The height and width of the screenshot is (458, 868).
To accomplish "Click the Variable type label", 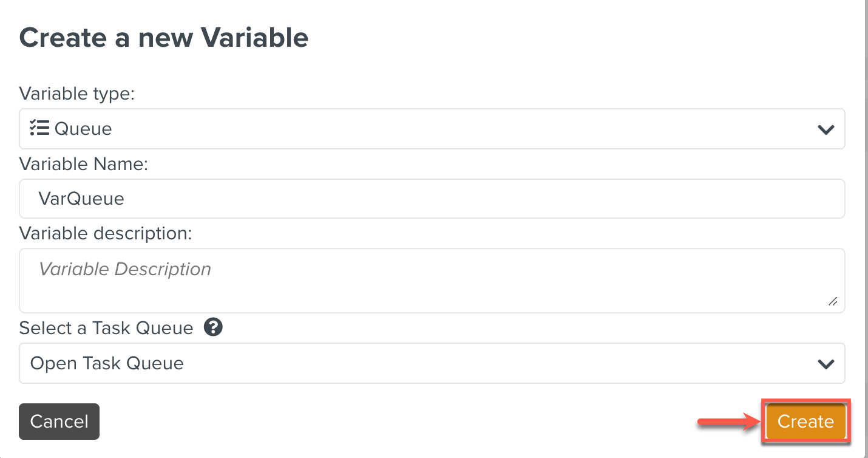I will click(x=76, y=94).
